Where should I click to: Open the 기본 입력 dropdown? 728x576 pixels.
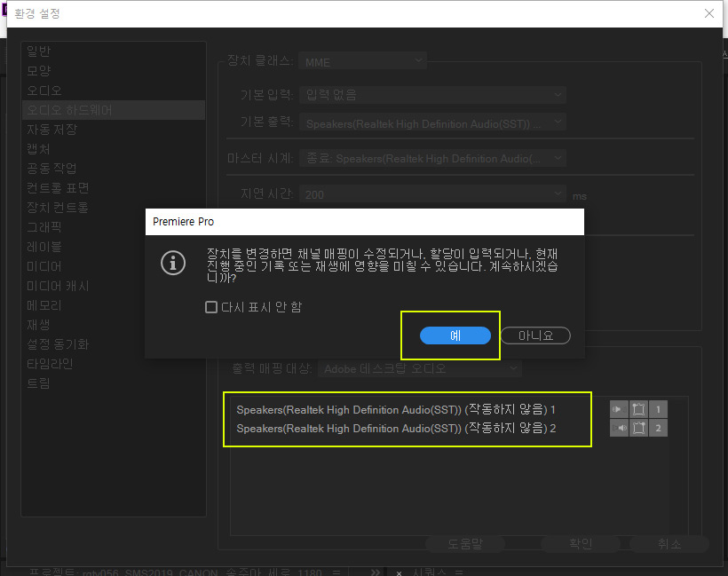click(x=432, y=95)
